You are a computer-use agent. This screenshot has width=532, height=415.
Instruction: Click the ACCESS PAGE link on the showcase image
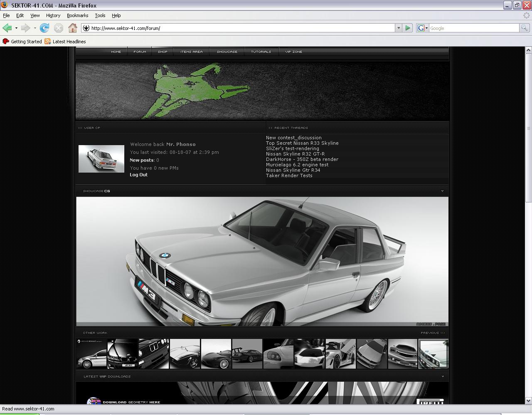(x=431, y=324)
